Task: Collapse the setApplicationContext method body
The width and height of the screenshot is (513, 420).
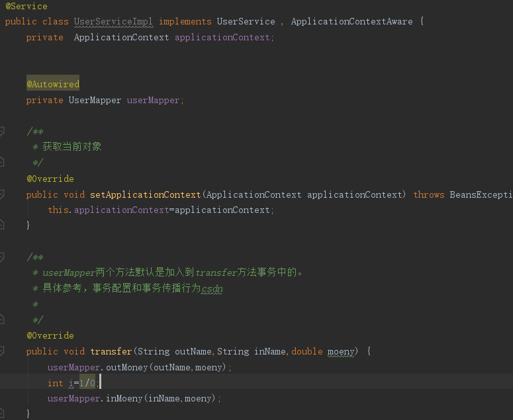Action: click(x=1, y=194)
